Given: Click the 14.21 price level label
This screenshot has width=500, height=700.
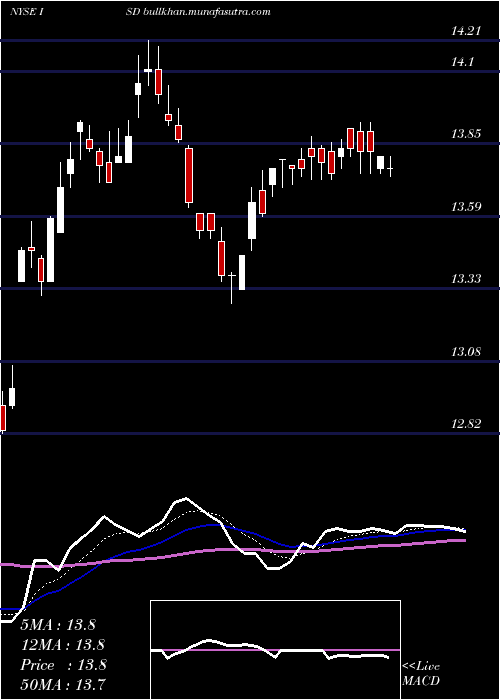Looking at the screenshot, I should coord(466,31).
